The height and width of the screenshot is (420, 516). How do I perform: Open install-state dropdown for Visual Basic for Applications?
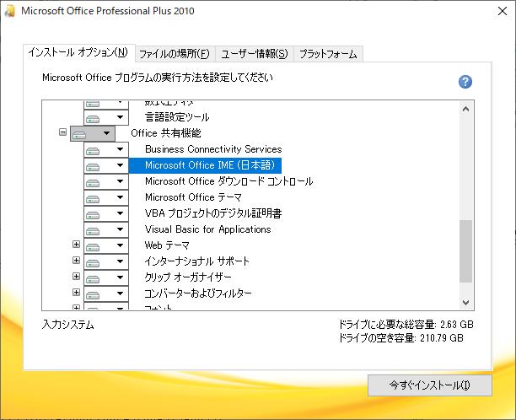(x=106, y=229)
